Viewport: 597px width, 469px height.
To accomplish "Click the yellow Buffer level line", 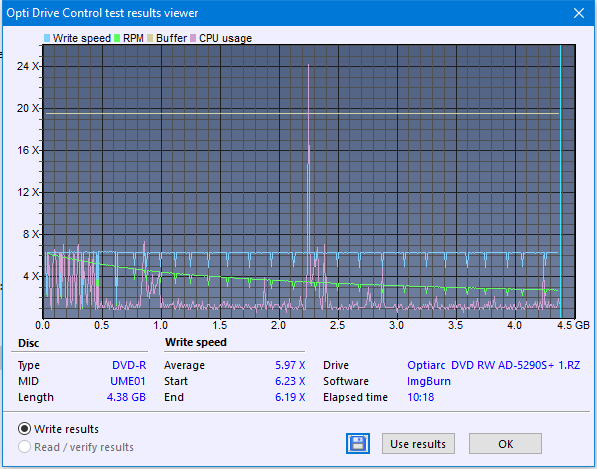I will coord(302,113).
